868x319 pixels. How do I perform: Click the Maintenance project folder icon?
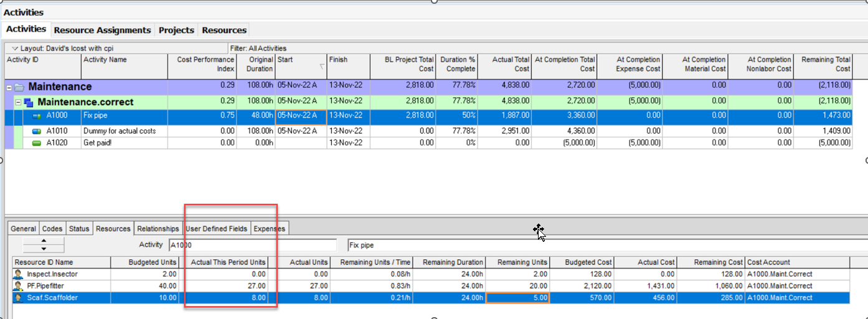point(19,87)
